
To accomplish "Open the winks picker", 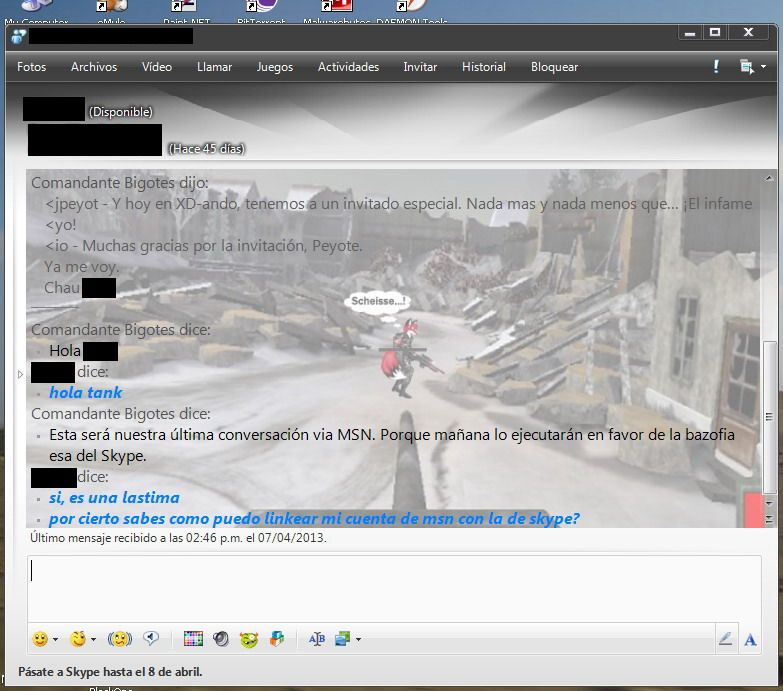I will tap(77, 639).
